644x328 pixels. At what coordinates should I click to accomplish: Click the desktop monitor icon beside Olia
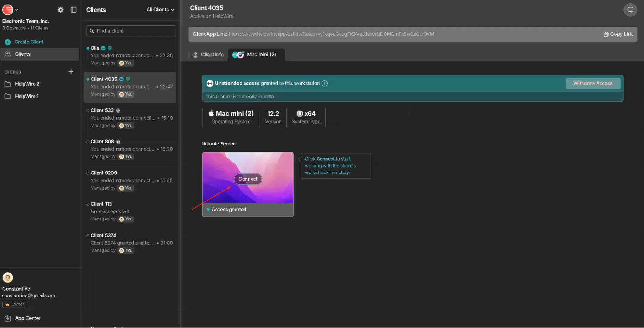point(110,48)
